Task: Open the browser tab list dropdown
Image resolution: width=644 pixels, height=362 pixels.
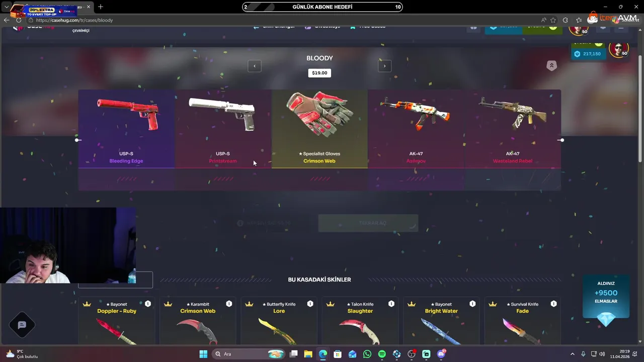Action: [x=6, y=7]
